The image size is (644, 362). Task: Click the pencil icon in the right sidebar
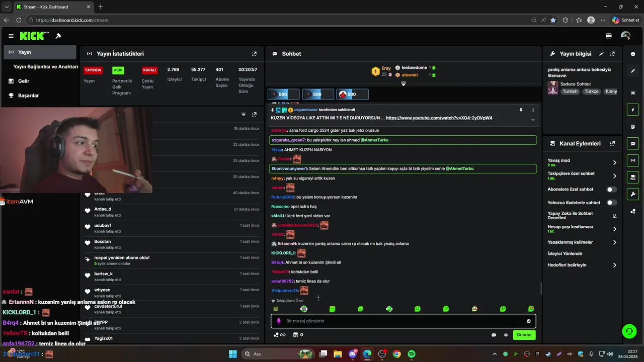(x=633, y=71)
